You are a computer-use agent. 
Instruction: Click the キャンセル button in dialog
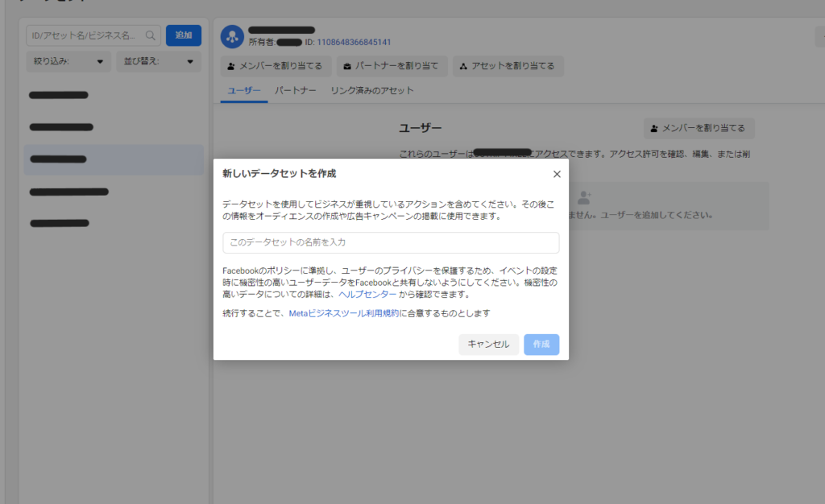pyautogui.click(x=488, y=345)
